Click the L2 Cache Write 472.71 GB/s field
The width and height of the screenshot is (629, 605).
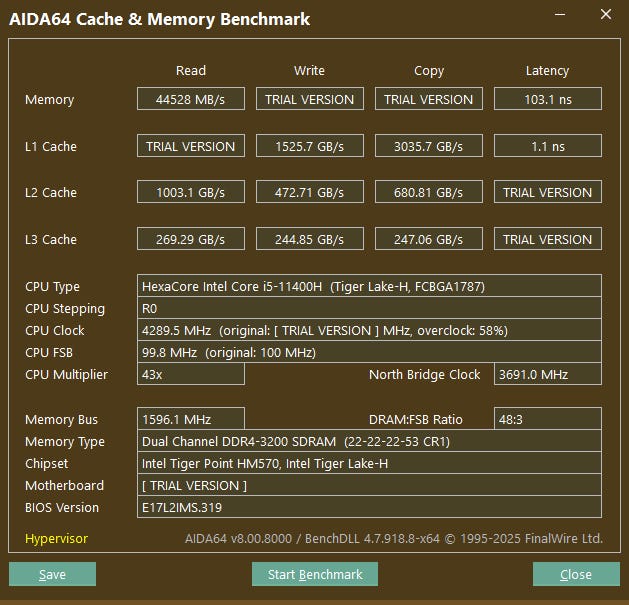[x=310, y=192]
